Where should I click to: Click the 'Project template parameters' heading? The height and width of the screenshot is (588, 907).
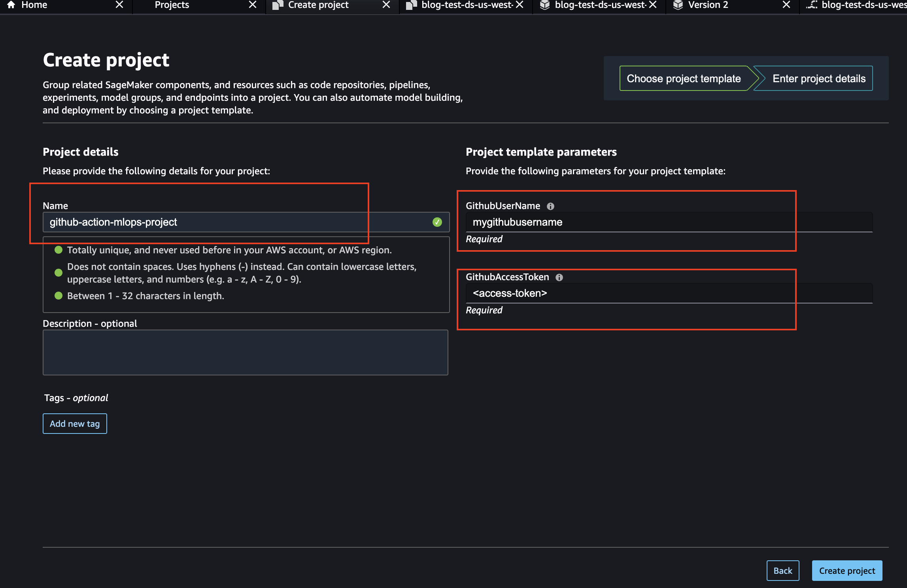pyautogui.click(x=541, y=152)
